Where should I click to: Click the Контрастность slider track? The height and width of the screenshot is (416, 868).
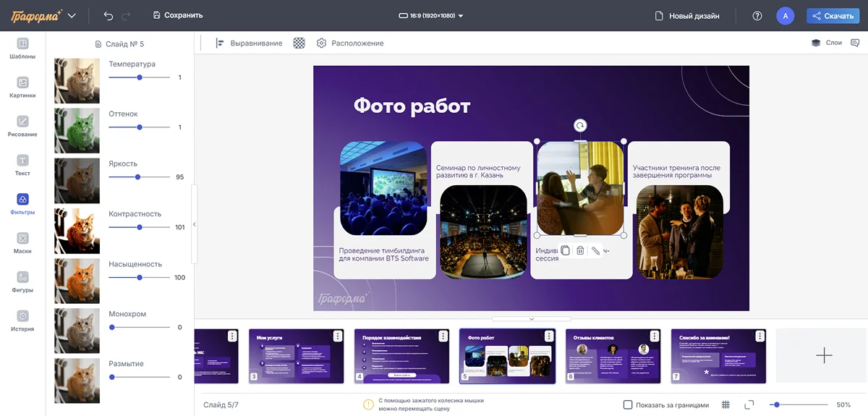[140, 227]
